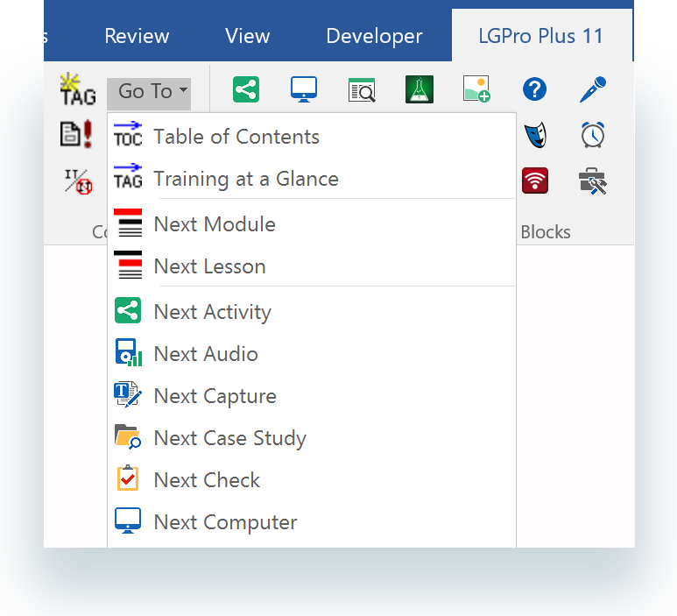Select the LGPro Plus 11 tab
The height and width of the screenshot is (616, 677).
(x=541, y=35)
